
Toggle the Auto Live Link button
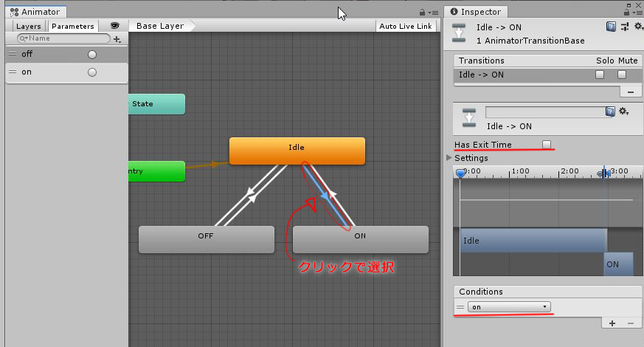click(406, 27)
